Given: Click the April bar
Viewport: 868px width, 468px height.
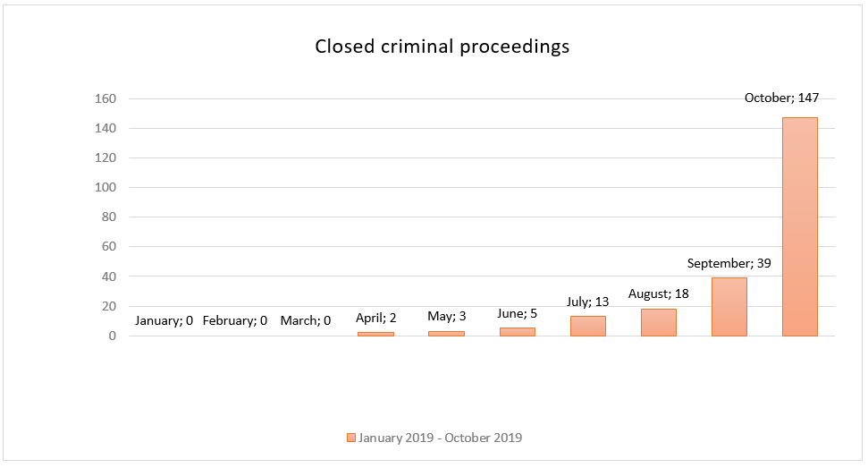Looking at the screenshot, I should pyautogui.click(x=375, y=334).
